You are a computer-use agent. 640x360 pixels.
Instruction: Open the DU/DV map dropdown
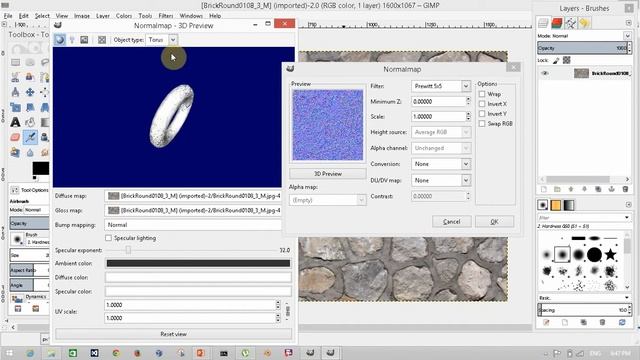point(441,180)
